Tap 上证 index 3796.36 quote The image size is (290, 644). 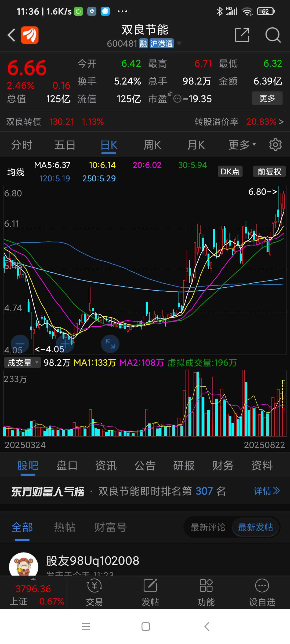(x=33, y=589)
